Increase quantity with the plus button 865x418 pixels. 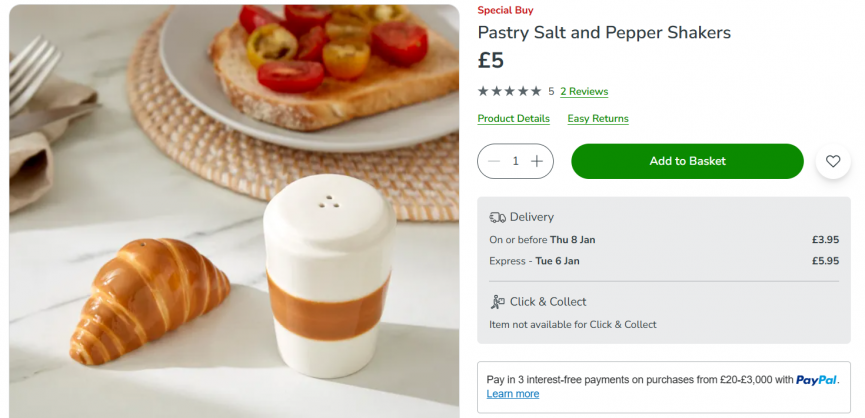click(x=537, y=161)
